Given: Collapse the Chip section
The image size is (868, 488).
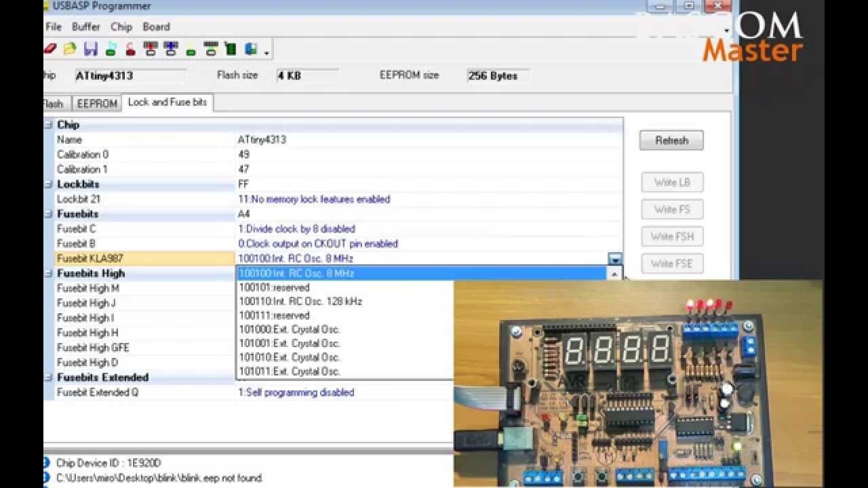Looking at the screenshot, I should tap(48, 125).
